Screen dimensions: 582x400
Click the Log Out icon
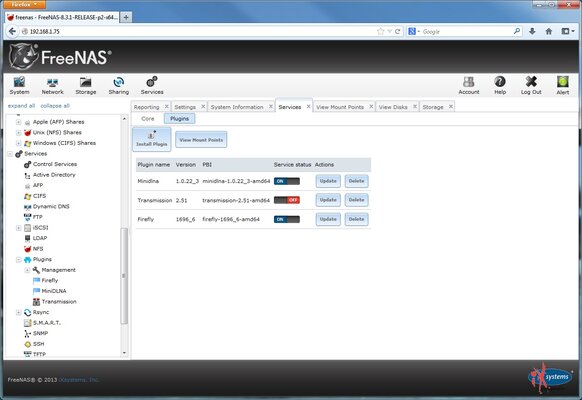531,85
